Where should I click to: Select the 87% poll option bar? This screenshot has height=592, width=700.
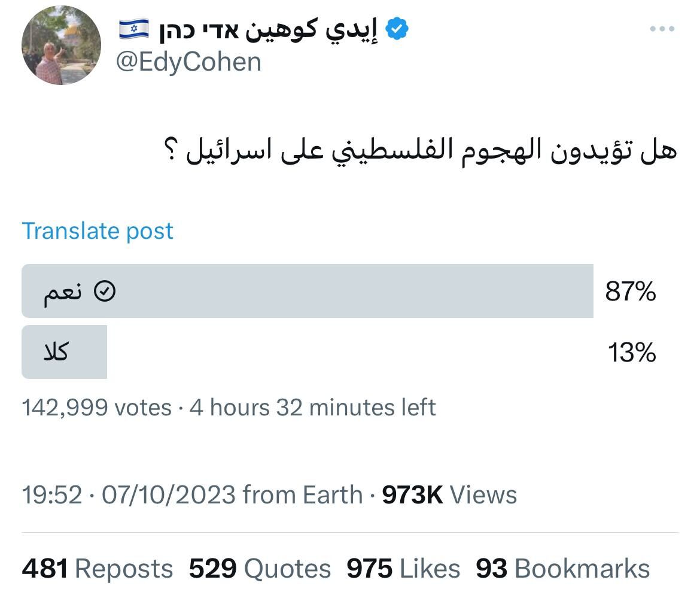307,291
